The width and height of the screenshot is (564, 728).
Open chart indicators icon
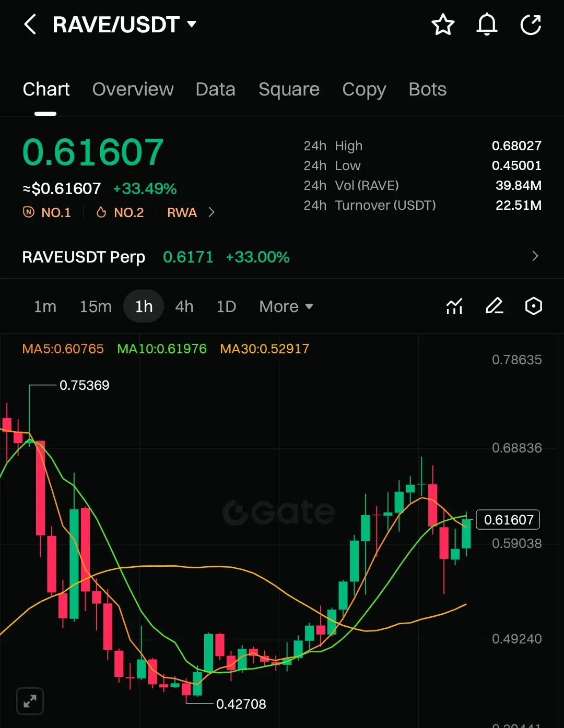click(x=454, y=306)
